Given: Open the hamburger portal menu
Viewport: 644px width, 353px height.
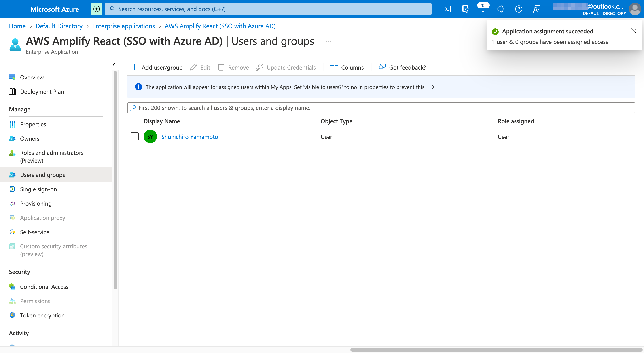Looking at the screenshot, I should click(x=11, y=9).
